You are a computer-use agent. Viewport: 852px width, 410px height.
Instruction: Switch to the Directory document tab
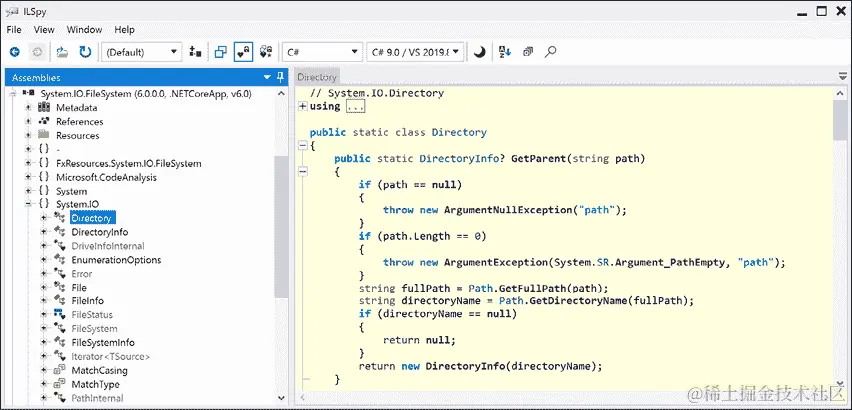pos(317,77)
